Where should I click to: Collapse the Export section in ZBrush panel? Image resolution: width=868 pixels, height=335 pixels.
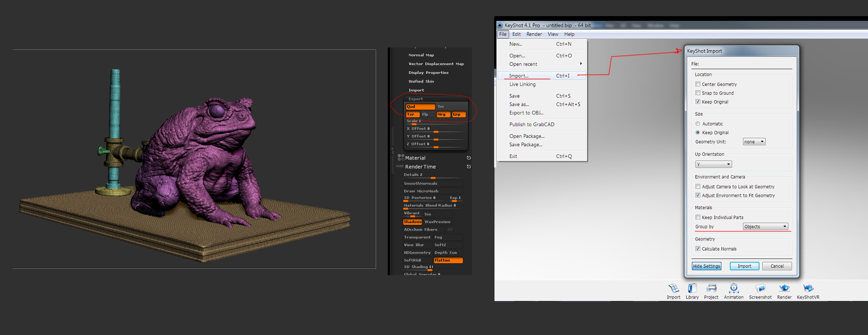point(416,99)
